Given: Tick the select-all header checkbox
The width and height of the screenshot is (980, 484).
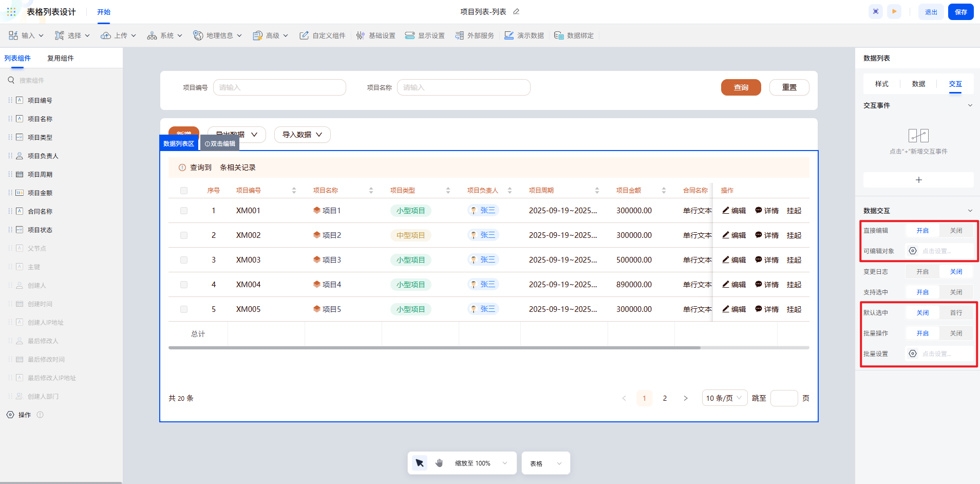Looking at the screenshot, I should 184,191.
